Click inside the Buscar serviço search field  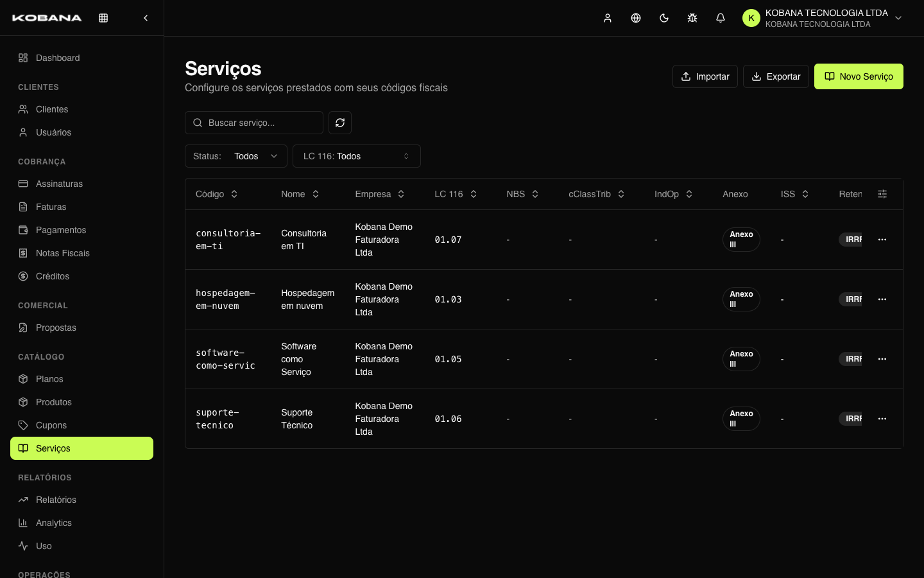[254, 123]
